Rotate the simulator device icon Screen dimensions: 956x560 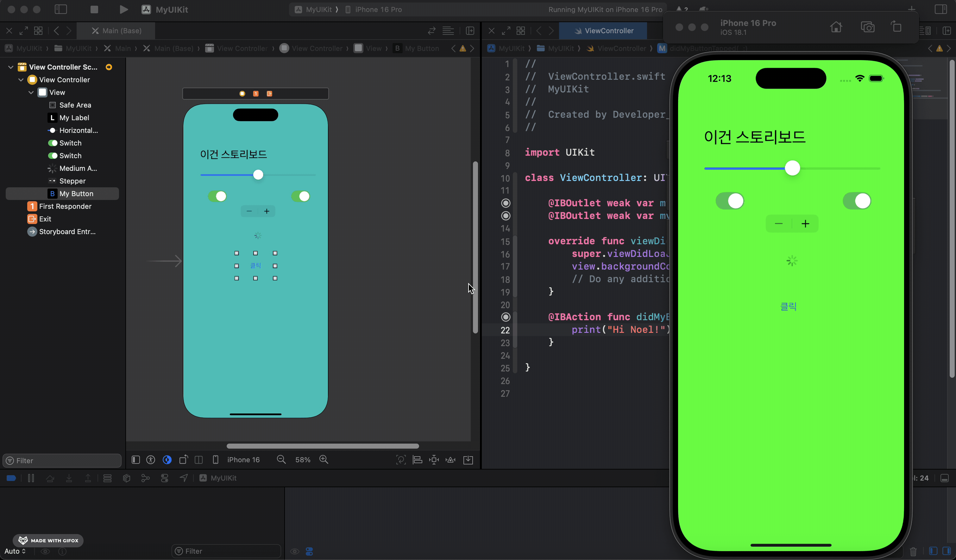896,27
